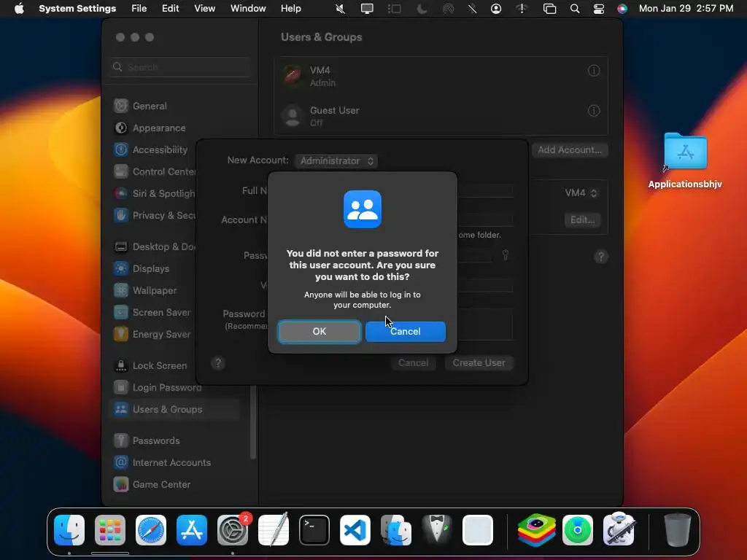Open help in the new account sheet

218,363
